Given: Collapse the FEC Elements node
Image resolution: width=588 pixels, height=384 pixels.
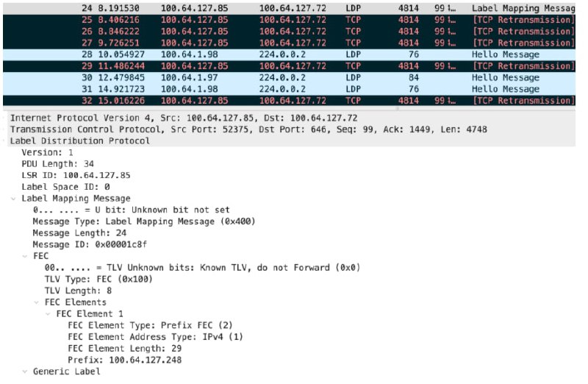Looking at the screenshot, I should pyautogui.click(x=37, y=302).
